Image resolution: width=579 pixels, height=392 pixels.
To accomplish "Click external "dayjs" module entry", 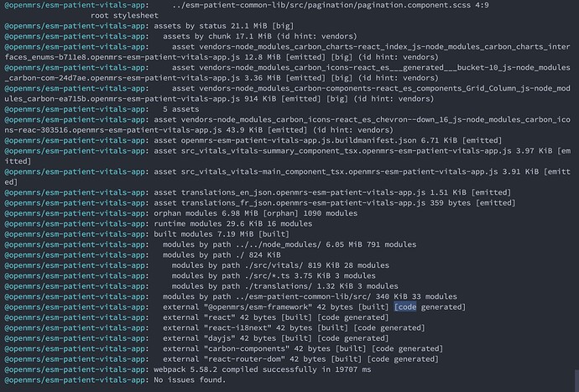I will coord(276,338).
